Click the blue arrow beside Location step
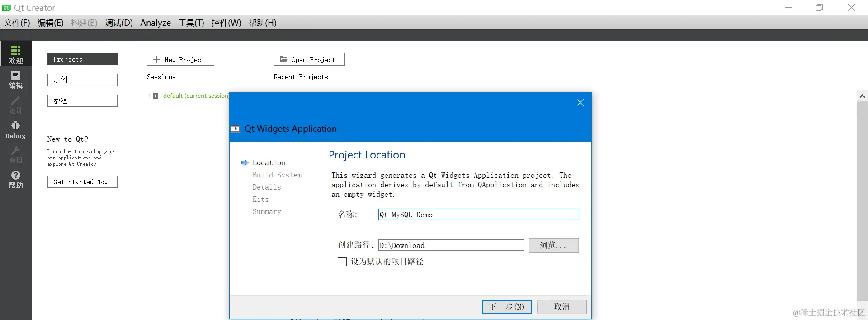The height and width of the screenshot is (320, 868). tap(245, 163)
